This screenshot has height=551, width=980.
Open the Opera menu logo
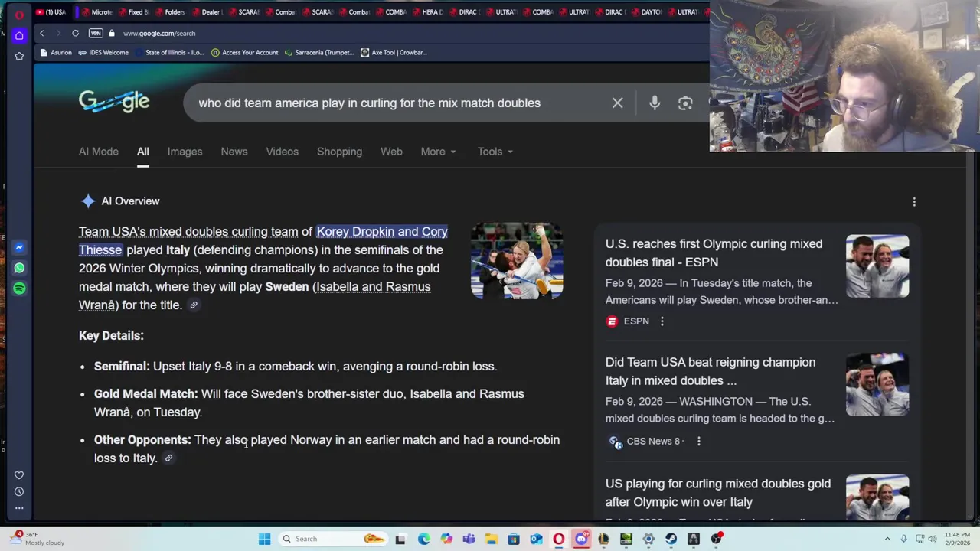pyautogui.click(x=18, y=14)
